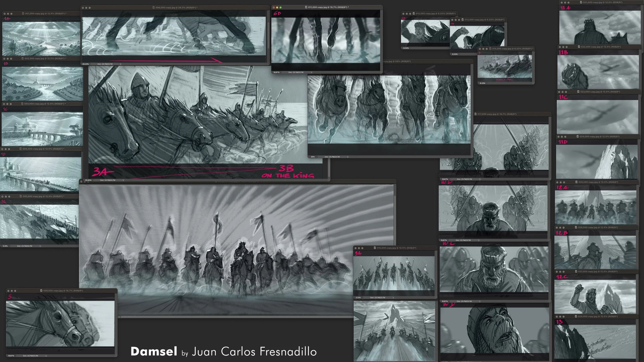Expand the status chevron below the 3A storyboard frame
The height and width of the screenshot is (362, 644).
point(123,180)
